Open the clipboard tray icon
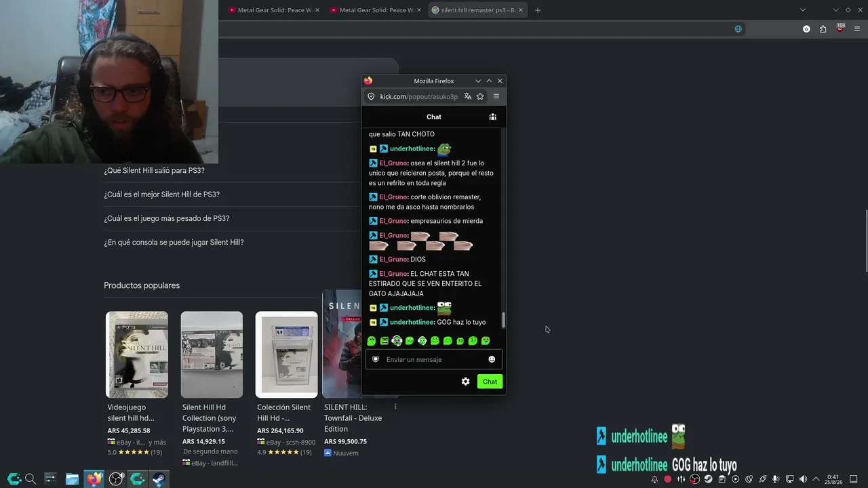 722,479
